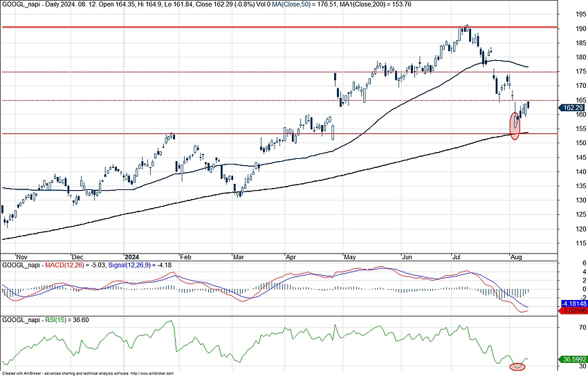Click the Signal(12,26,9) = -4.18 label

140,265
